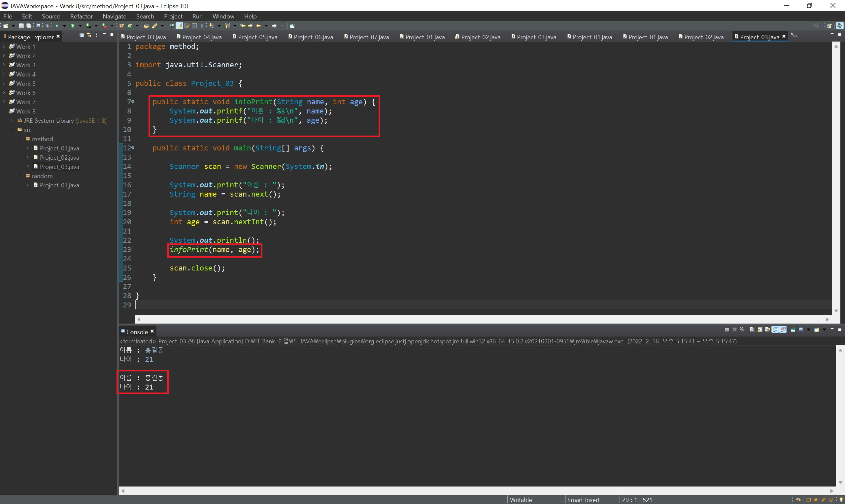Open Project_02.java under method package
This screenshot has width=845, height=504.
click(x=59, y=158)
